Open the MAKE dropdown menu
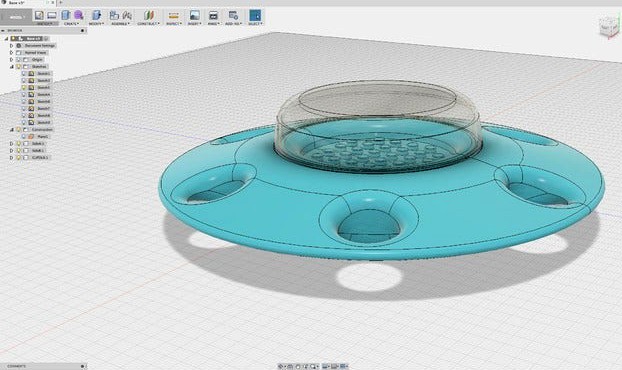Viewport: 622px width, 370px height. pos(213,24)
